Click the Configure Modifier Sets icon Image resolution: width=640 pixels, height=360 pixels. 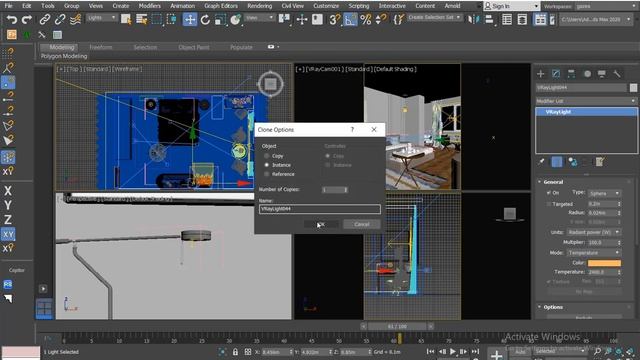pos(600,162)
